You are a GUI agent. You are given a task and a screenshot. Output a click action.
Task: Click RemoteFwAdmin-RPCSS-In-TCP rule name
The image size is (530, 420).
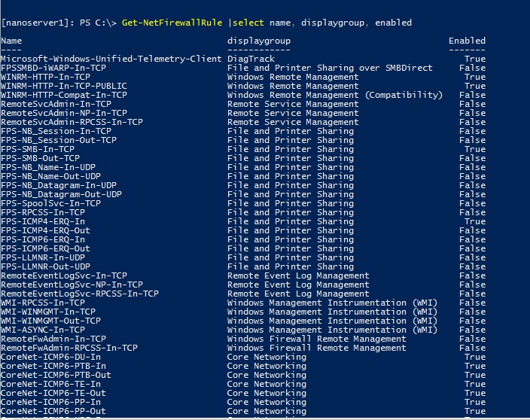[69, 348]
